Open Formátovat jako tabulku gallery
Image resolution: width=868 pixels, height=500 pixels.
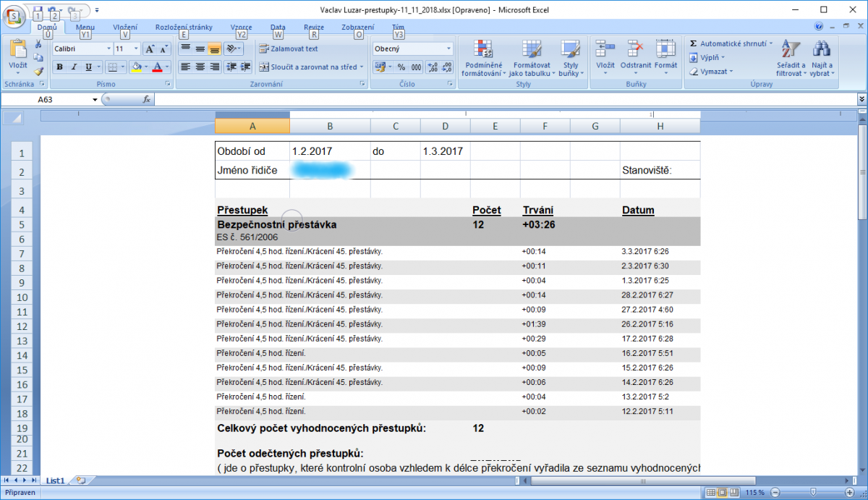coord(532,58)
